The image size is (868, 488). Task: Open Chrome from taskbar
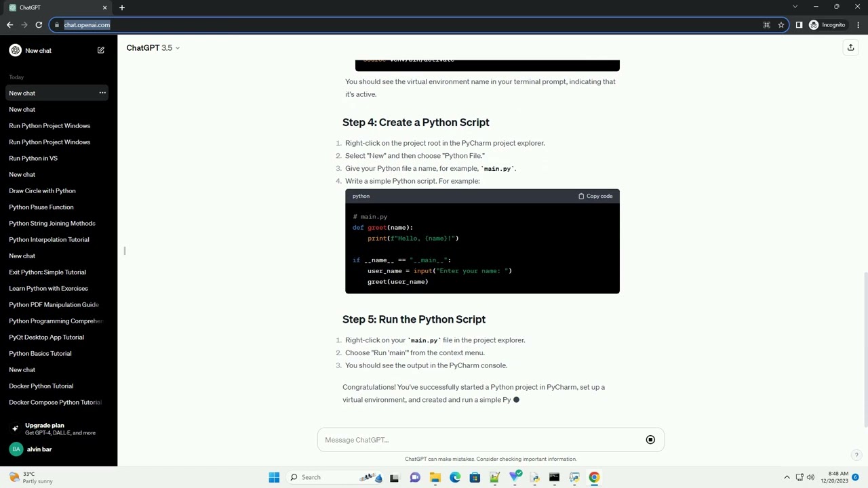point(594,477)
